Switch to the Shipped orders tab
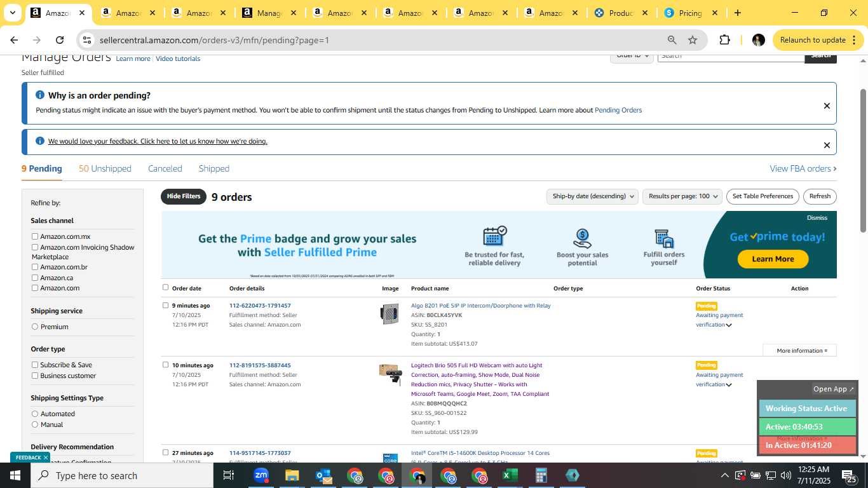 [214, 168]
